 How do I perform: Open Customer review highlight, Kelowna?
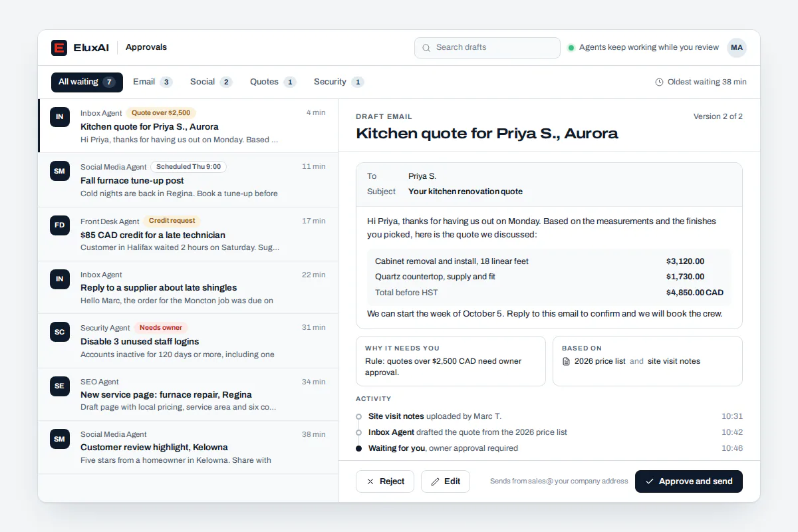pyautogui.click(x=188, y=448)
